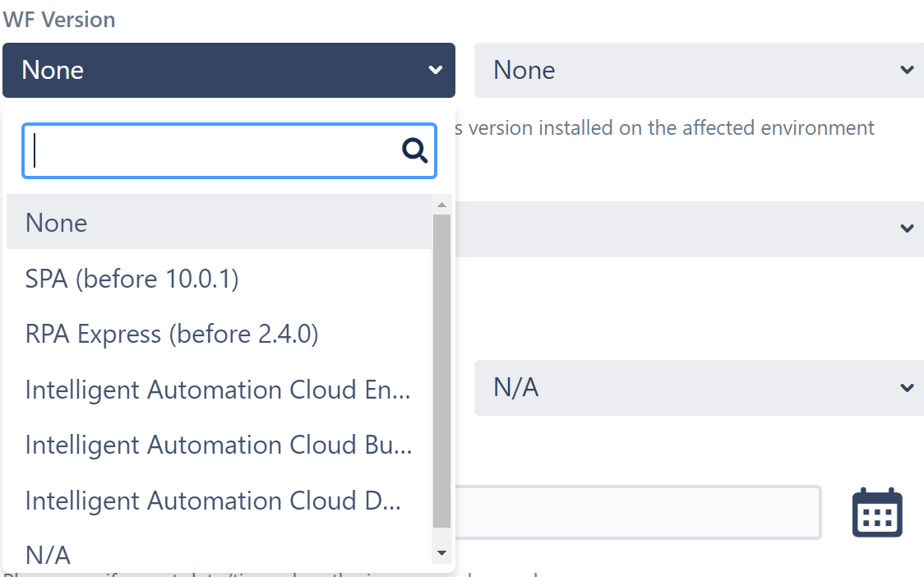This screenshot has width=924, height=577.
Task: Click the list scrollbar up arrow
Action: pyautogui.click(x=441, y=205)
